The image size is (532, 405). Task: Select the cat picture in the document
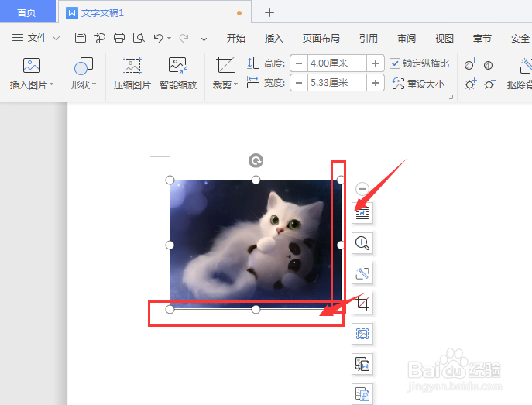(x=256, y=244)
